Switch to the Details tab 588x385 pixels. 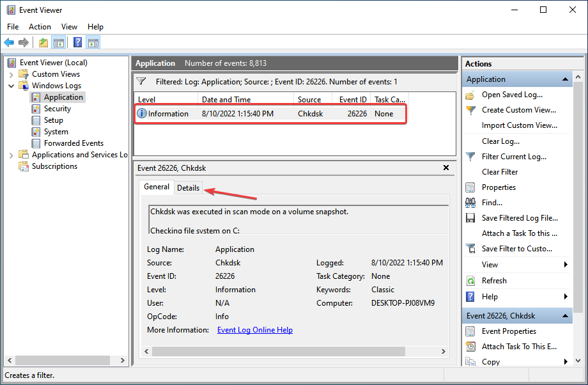point(188,187)
